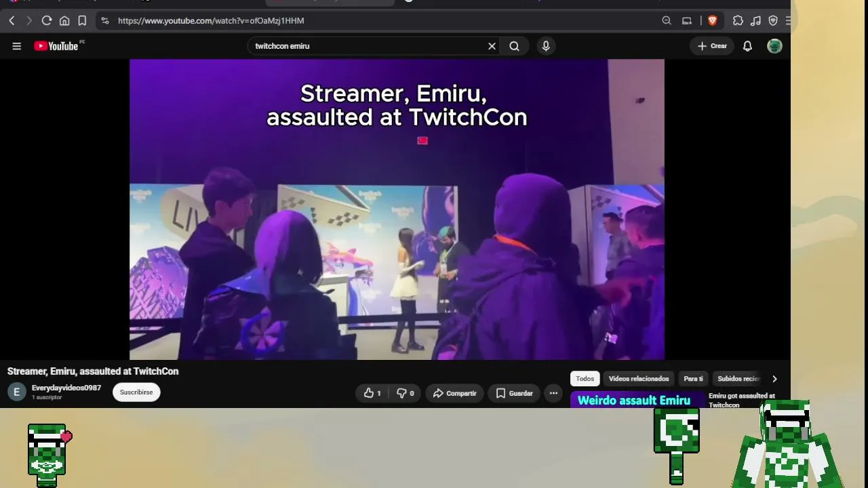This screenshot has height=488, width=868.
Task: Select the Todos filter chip
Action: pyautogui.click(x=585, y=379)
